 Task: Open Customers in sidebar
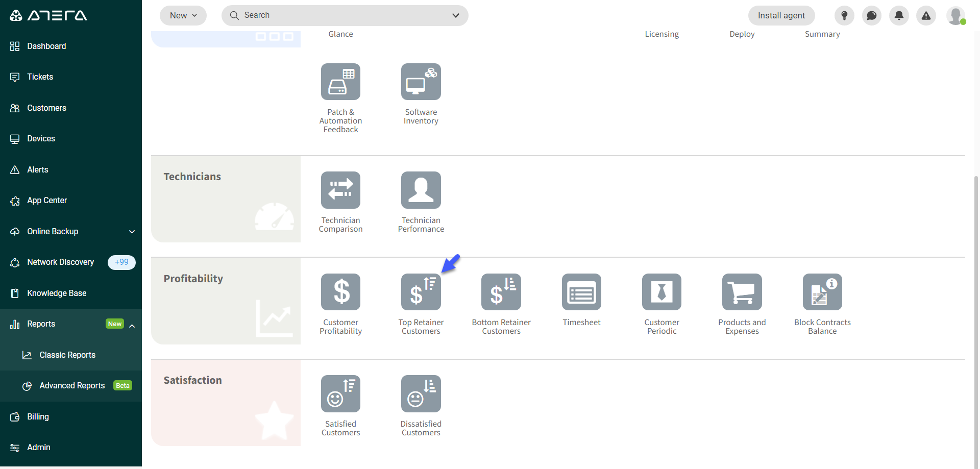pyautogui.click(x=71, y=108)
